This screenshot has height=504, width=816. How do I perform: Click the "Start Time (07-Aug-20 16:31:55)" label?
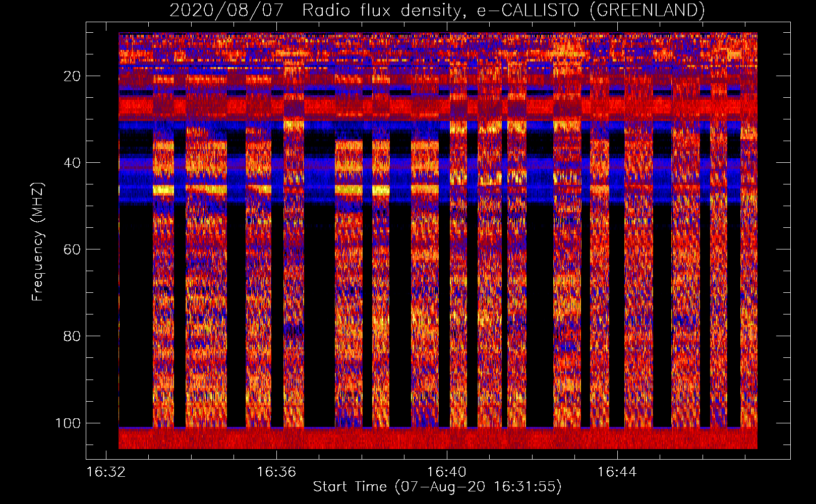coord(437,487)
